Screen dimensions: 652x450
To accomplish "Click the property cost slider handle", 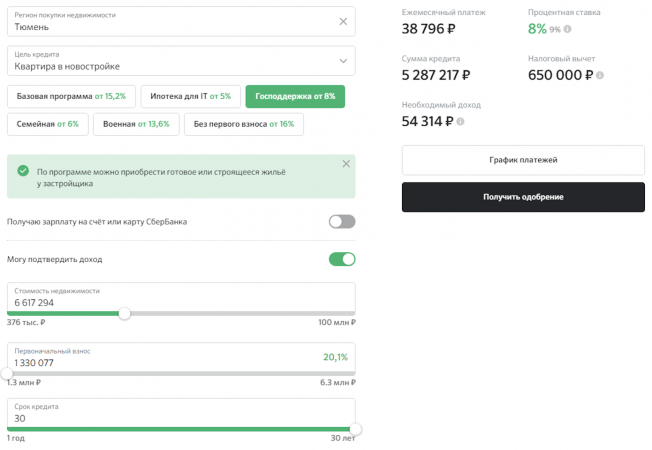I will click(x=124, y=313).
